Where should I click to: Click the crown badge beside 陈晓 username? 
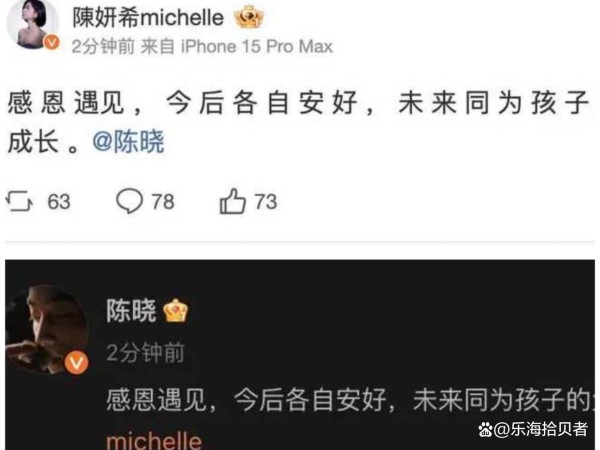pos(176,310)
